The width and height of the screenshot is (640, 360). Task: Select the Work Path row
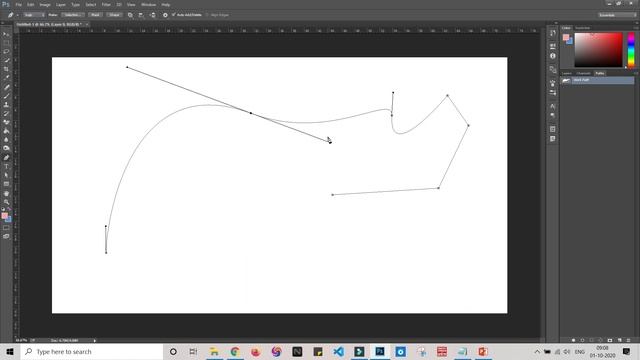[598, 80]
